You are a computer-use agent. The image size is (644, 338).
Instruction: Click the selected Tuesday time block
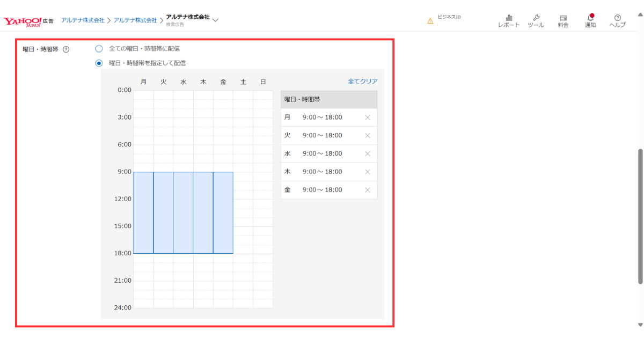(x=163, y=212)
